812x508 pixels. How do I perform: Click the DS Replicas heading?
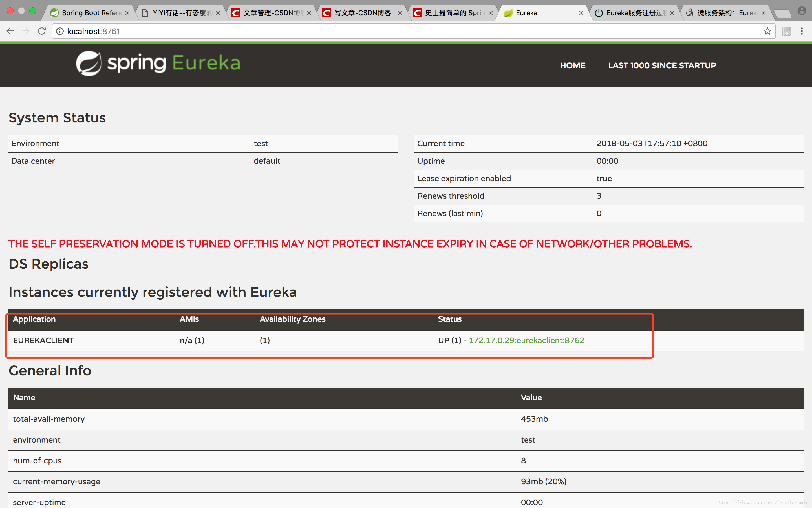click(48, 264)
